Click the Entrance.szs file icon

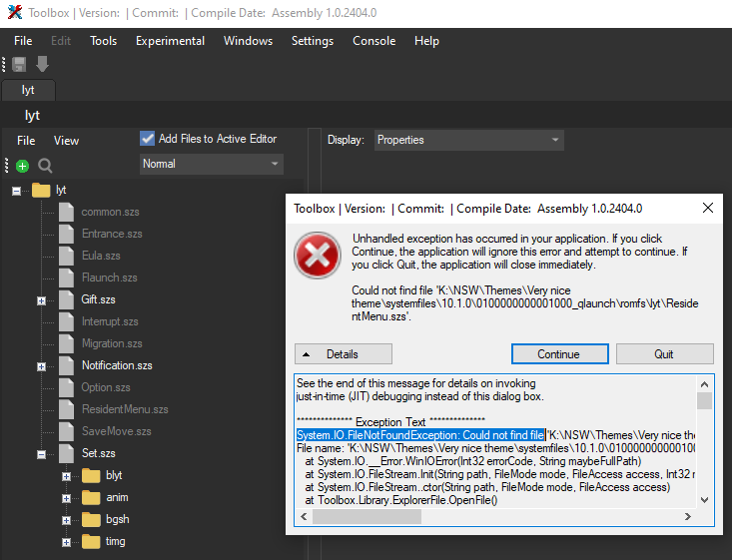pyautogui.click(x=66, y=234)
